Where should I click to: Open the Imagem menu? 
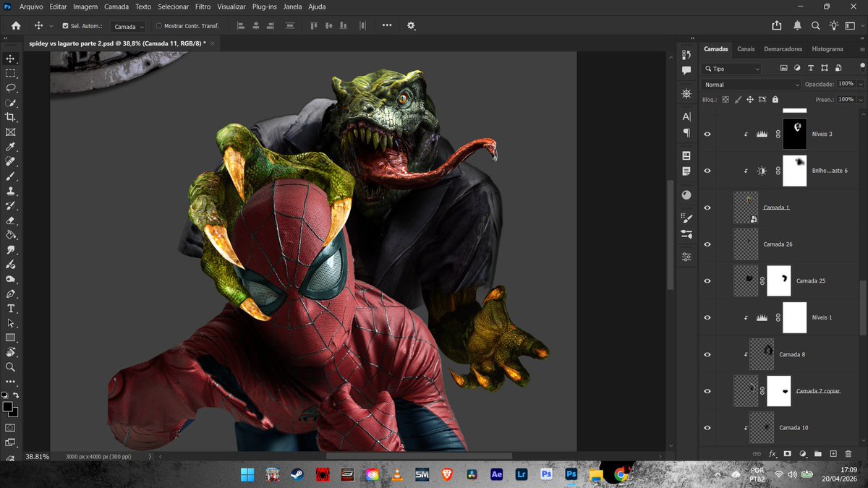(85, 7)
